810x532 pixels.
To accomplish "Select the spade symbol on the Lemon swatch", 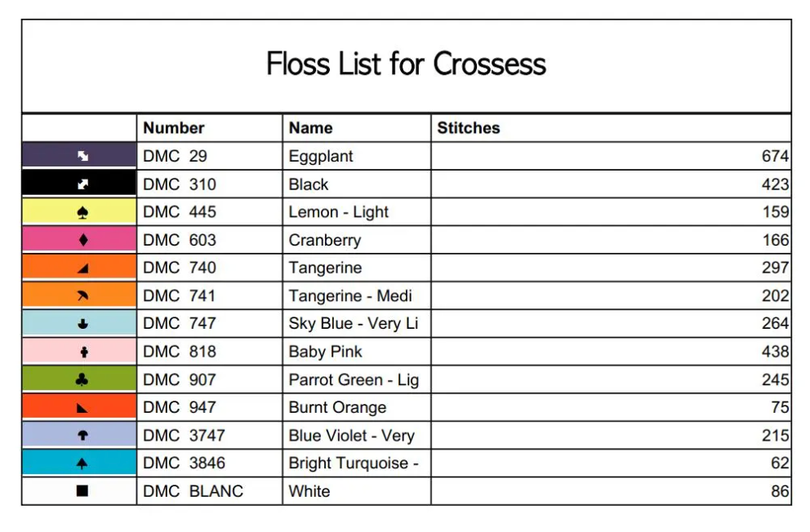I will [x=82, y=212].
